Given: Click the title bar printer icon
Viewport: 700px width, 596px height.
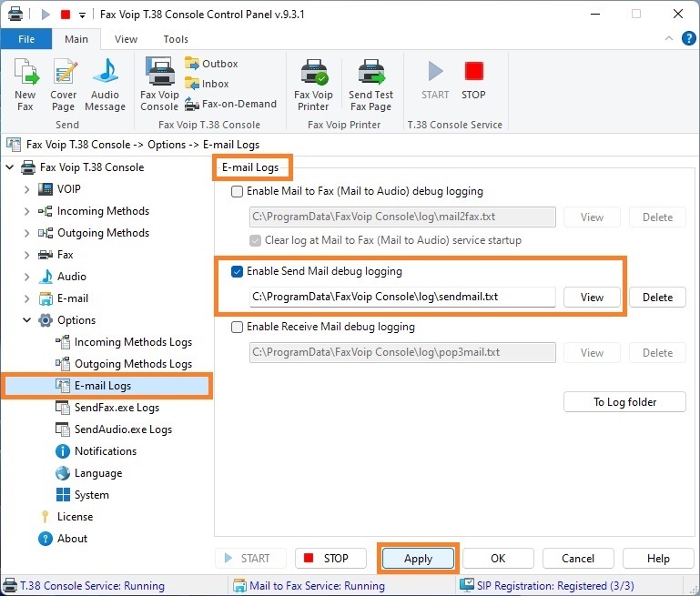Looking at the screenshot, I should 15,15.
